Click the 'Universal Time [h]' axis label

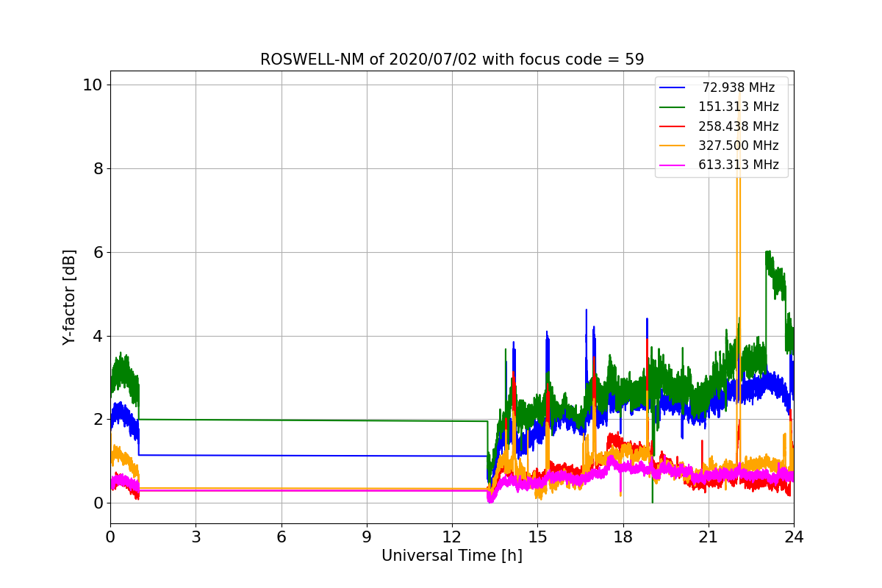(452, 556)
